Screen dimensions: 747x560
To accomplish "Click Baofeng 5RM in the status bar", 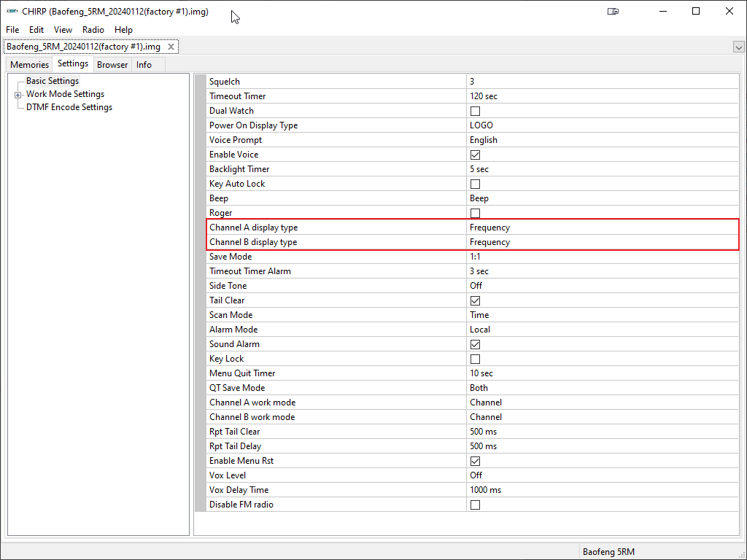I will [608, 553].
